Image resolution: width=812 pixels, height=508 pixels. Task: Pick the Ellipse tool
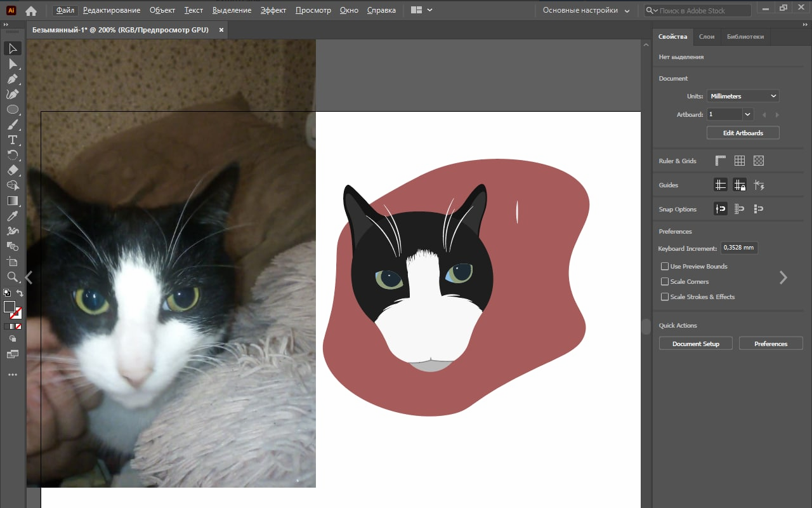(12, 110)
